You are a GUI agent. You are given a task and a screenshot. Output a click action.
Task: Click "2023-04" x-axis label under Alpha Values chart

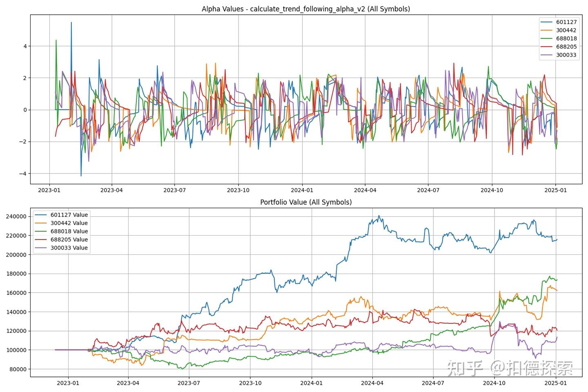click(x=112, y=190)
